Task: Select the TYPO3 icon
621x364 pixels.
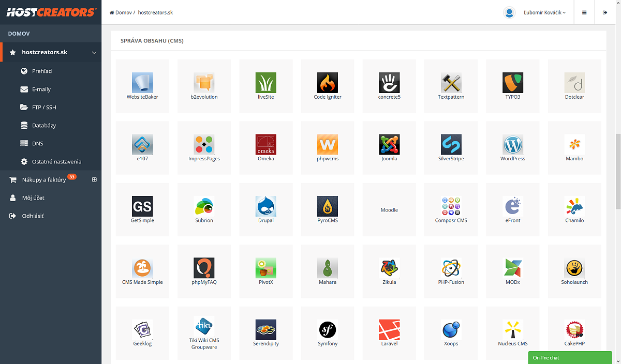Action: click(x=513, y=83)
